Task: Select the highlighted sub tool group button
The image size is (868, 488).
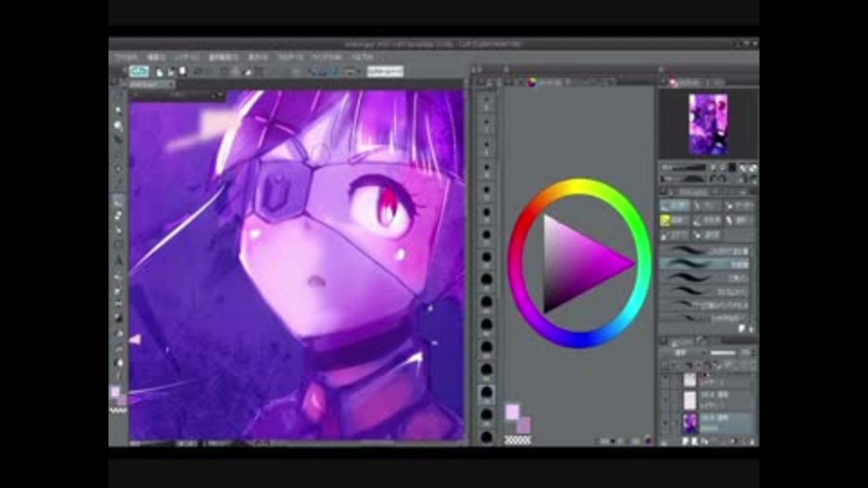Action: pyautogui.click(x=675, y=206)
